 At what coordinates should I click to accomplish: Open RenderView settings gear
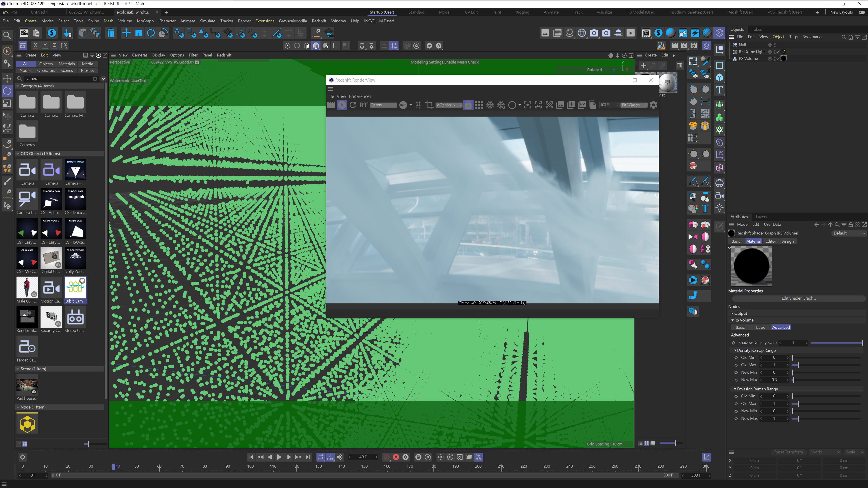tap(653, 105)
